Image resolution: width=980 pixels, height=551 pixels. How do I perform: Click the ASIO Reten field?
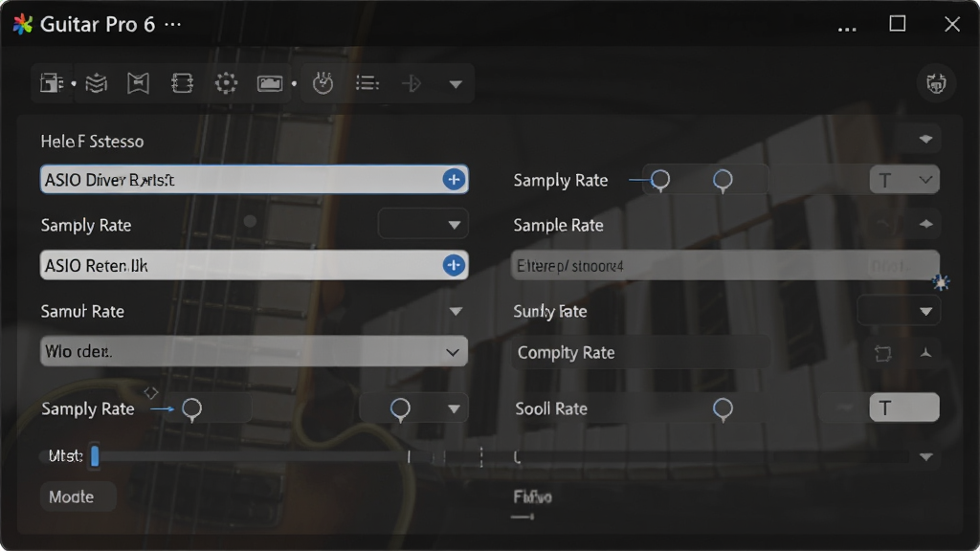coord(254,266)
